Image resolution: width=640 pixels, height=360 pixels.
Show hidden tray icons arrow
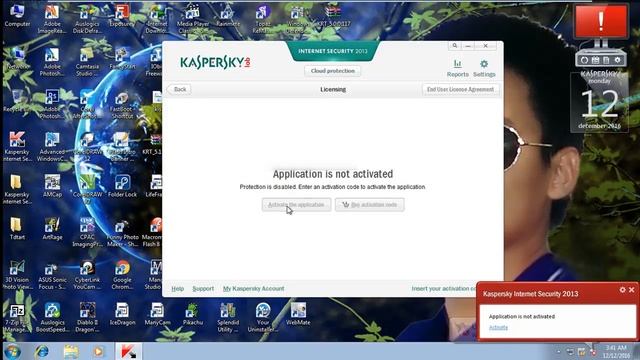pos(558,352)
